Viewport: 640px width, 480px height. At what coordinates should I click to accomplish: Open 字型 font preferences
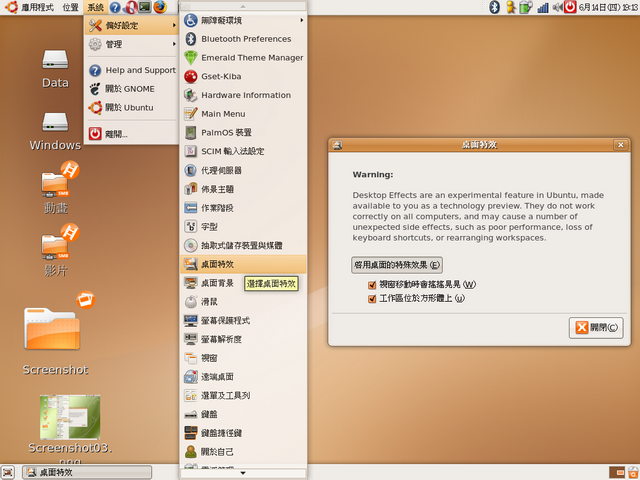pyautogui.click(x=243, y=227)
